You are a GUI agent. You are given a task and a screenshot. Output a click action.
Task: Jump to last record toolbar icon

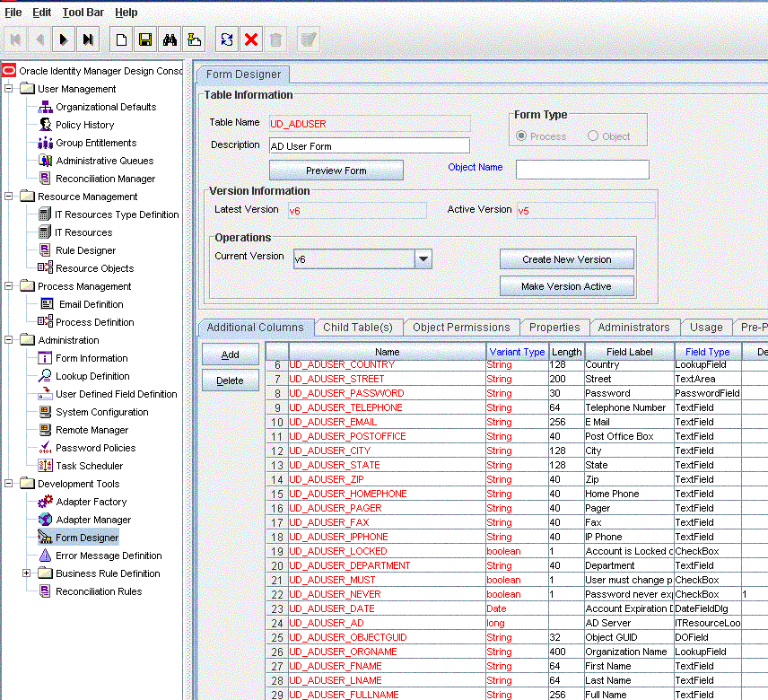pos(87,39)
